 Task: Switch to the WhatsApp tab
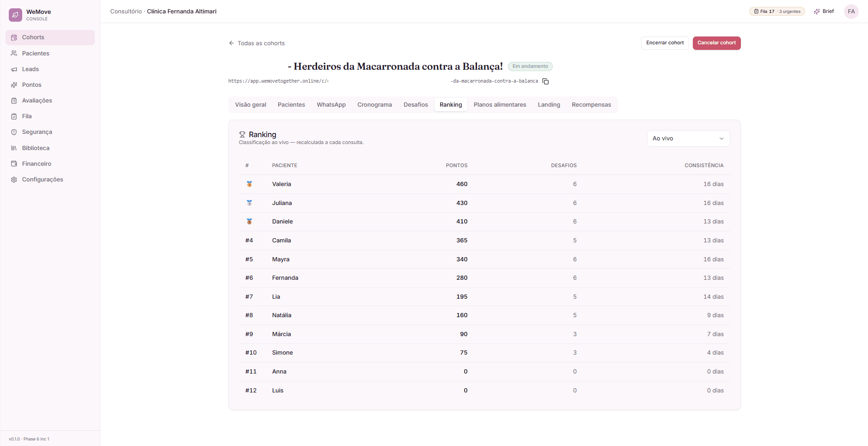(x=331, y=105)
